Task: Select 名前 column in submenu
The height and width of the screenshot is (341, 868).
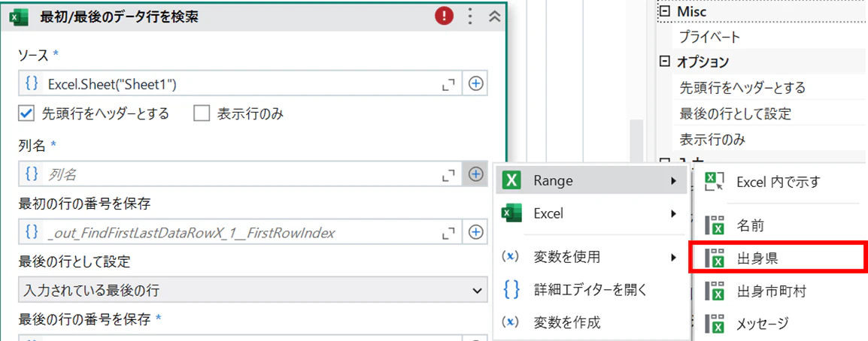Action: (779, 225)
